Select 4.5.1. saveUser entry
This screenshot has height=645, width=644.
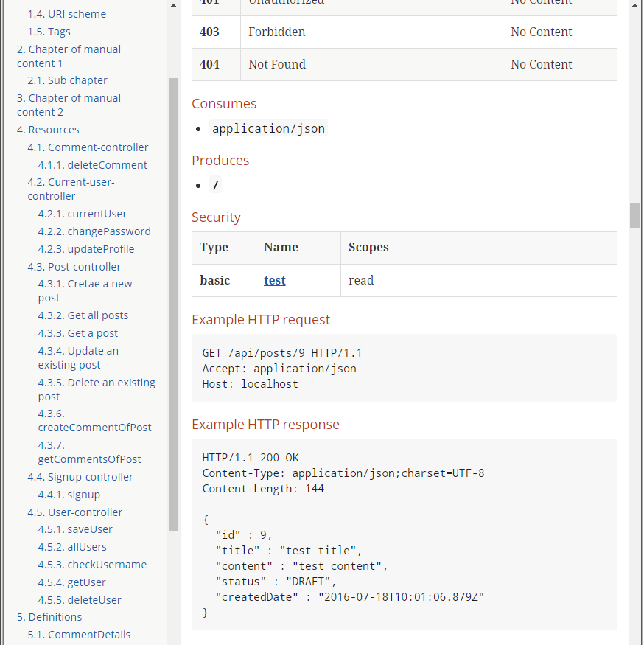click(x=75, y=529)
